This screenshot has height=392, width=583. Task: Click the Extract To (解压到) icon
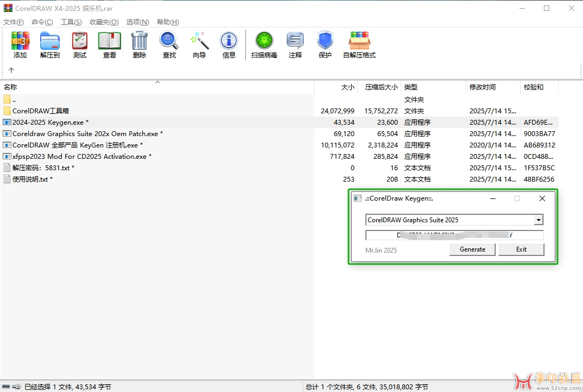(x=50, y=41)
